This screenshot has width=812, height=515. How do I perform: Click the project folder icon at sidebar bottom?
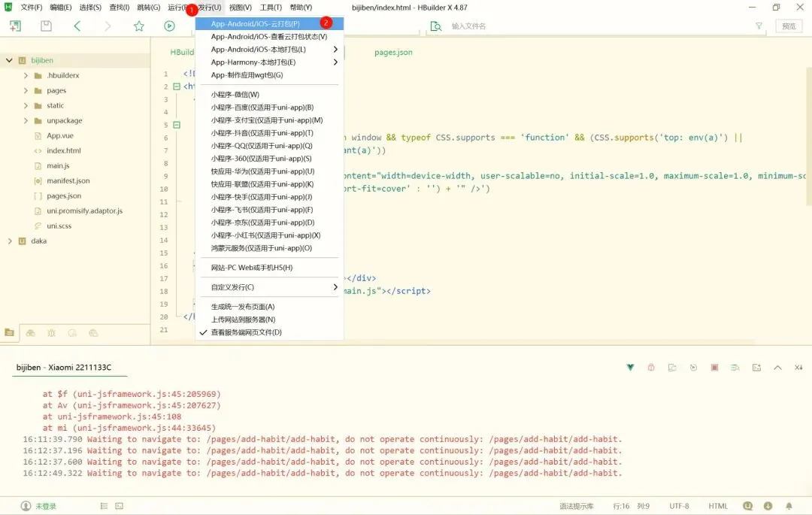[9, 333]
